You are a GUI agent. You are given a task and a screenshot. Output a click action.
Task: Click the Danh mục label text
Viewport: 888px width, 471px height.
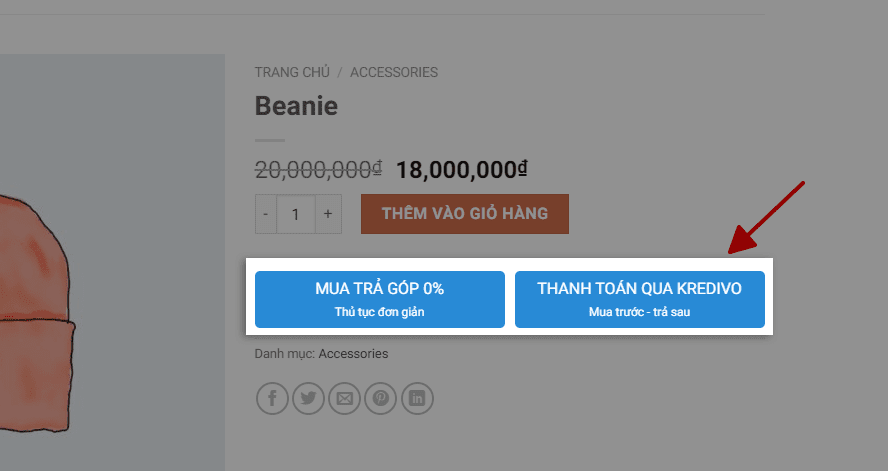[284, 354]
